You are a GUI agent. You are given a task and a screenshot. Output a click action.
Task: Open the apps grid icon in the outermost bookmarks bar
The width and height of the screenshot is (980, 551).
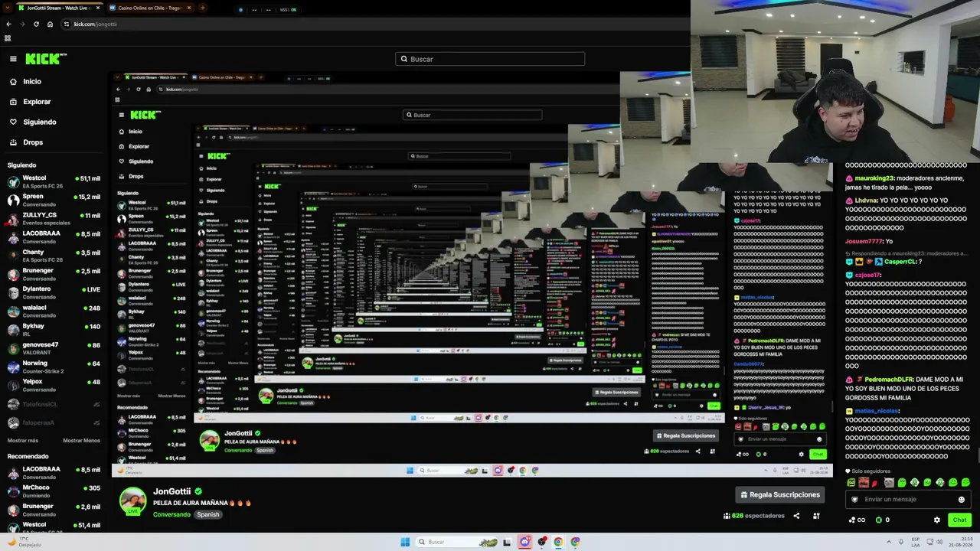tap(8, 38)
